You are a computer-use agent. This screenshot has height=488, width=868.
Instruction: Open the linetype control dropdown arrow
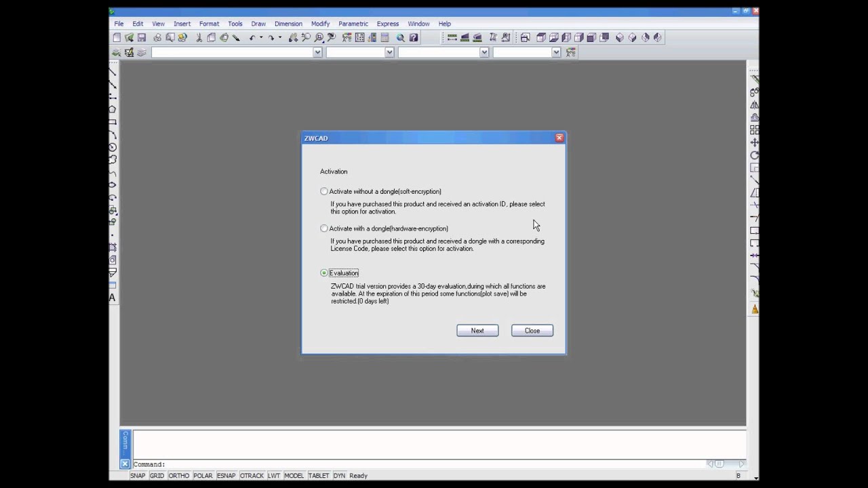484,52
